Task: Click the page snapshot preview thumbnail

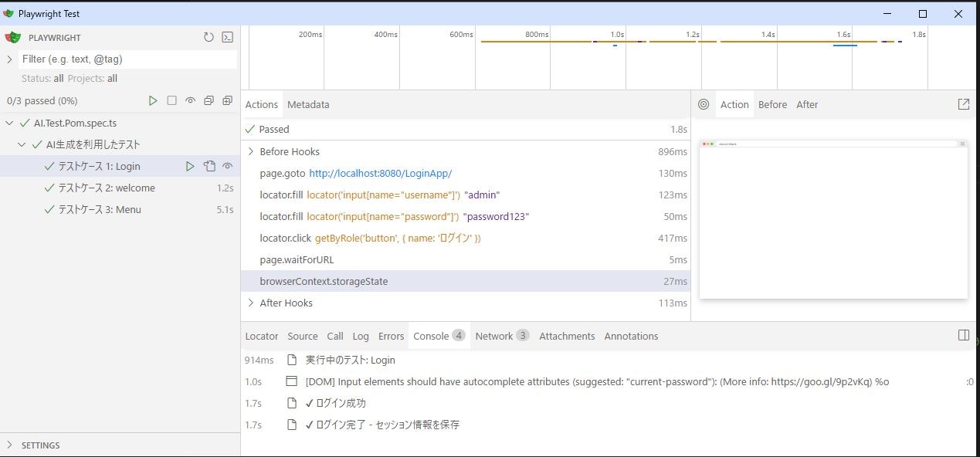Action: (x=833, y=219)
